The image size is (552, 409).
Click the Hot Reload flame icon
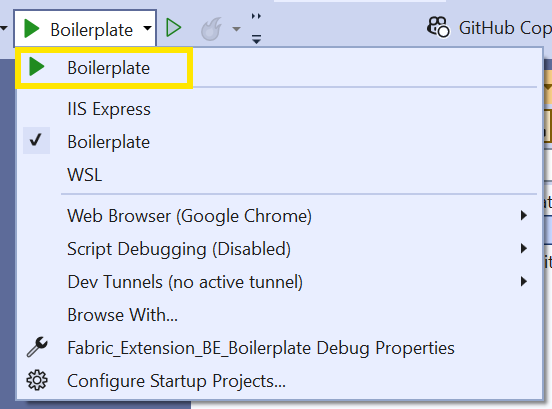coord(211,29)
